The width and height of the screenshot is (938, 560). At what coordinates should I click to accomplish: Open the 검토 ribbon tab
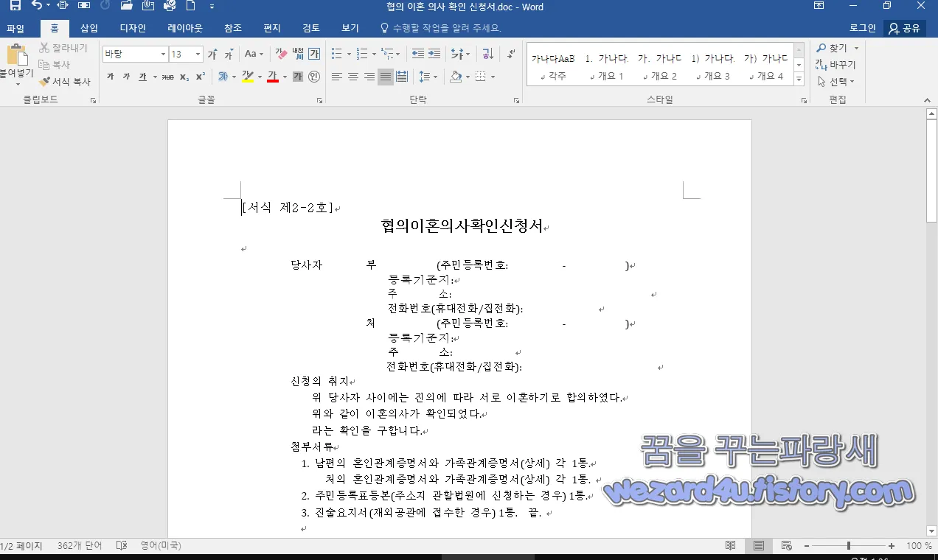click(310, 28)
